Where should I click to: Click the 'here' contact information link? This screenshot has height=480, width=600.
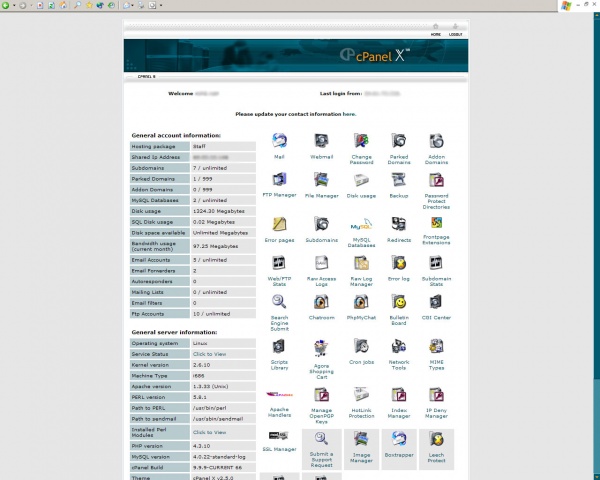(x=349, y=114)
